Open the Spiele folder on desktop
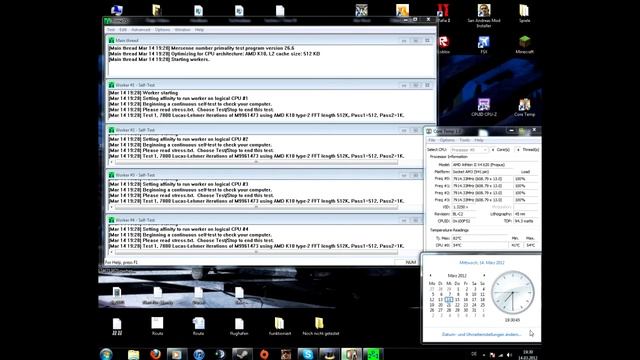Screen dimensions: 640x360 (524, 13)
